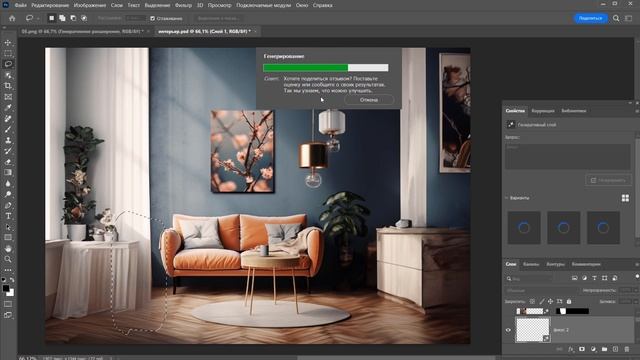
Task: Click the Select and Mask button
Action: tap(218, 18)
